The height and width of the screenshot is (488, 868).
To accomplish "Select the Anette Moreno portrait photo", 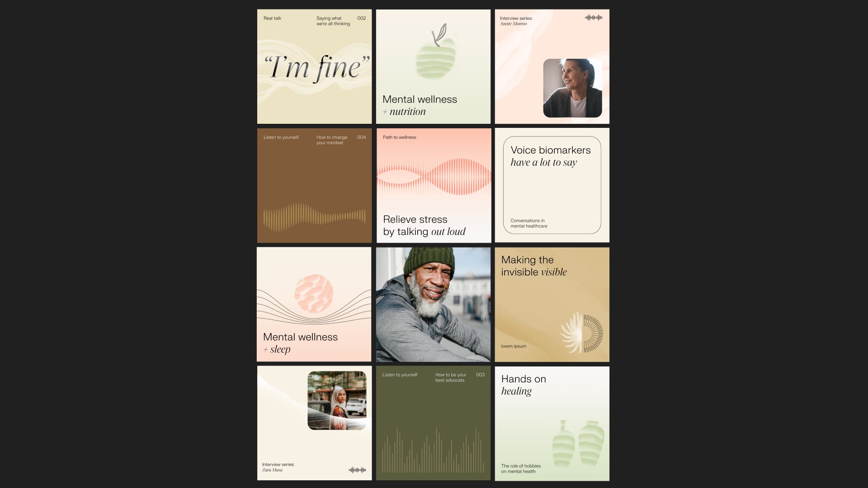I will point(572,88).
